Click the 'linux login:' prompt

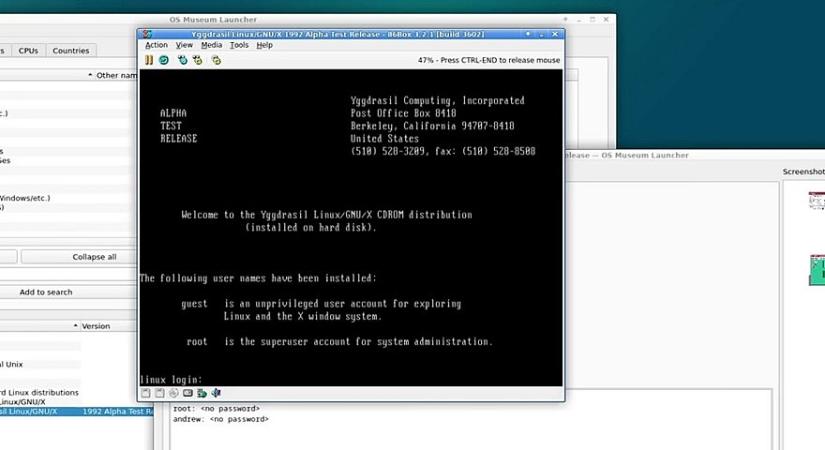[171, 379]
